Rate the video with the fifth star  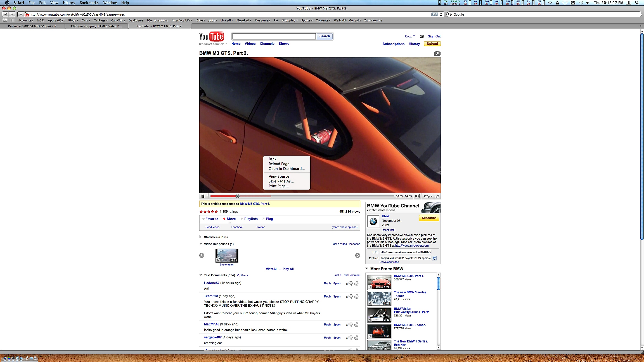click(216, 212)
